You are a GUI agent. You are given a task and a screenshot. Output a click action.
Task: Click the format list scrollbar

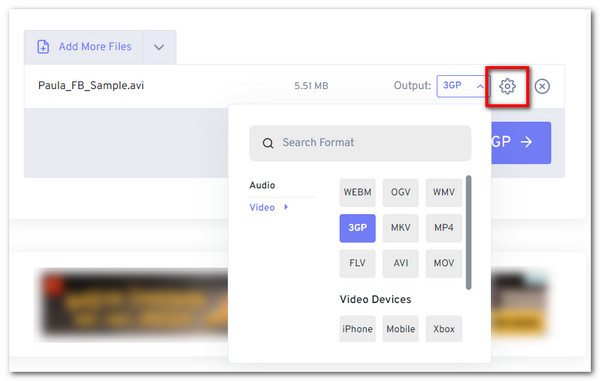click(468, 233)
